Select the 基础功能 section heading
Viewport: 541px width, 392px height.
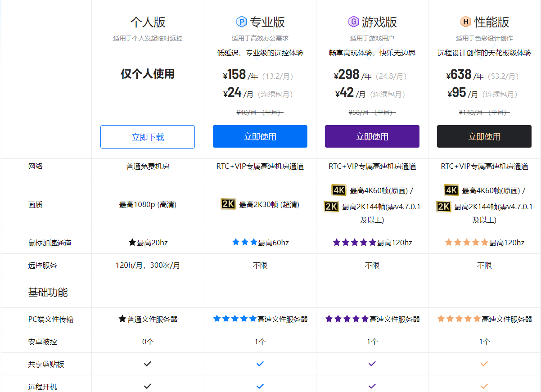coord(48,292)
